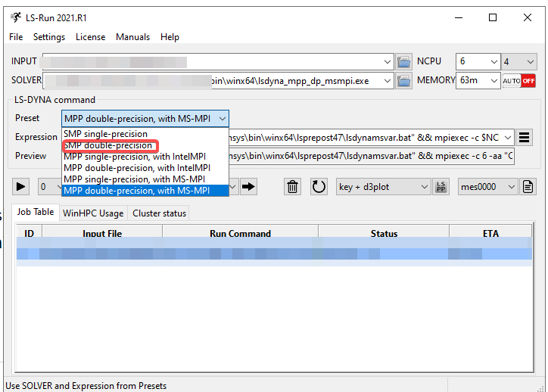Open the Help menu
Image resolution: width=548 pixels, height=392 pixels.
[170, 37]
